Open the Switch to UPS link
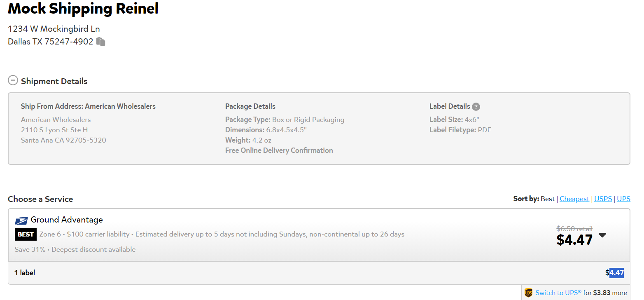The width and height of the screenshot is (644, 300). [558, 293]
